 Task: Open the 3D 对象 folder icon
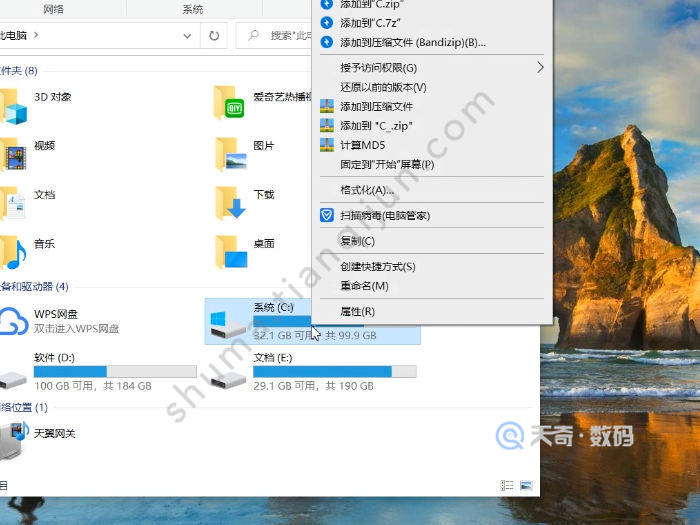[13, 106]
